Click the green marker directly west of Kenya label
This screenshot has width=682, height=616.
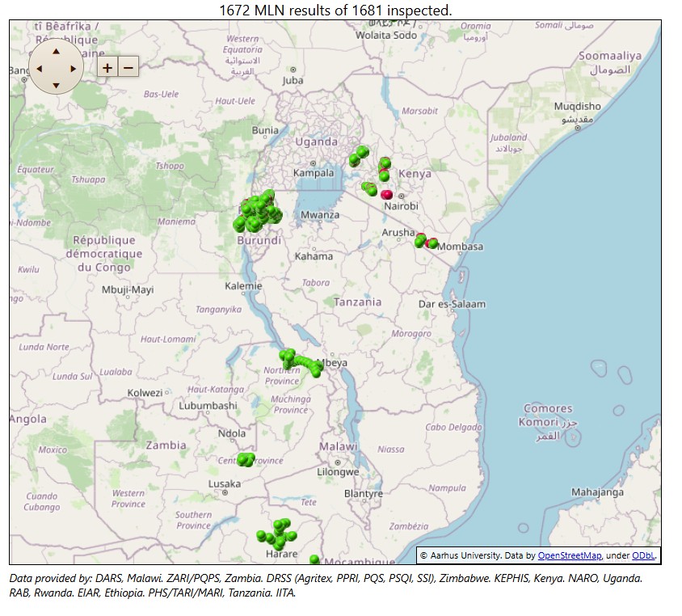tap(384, 175)
